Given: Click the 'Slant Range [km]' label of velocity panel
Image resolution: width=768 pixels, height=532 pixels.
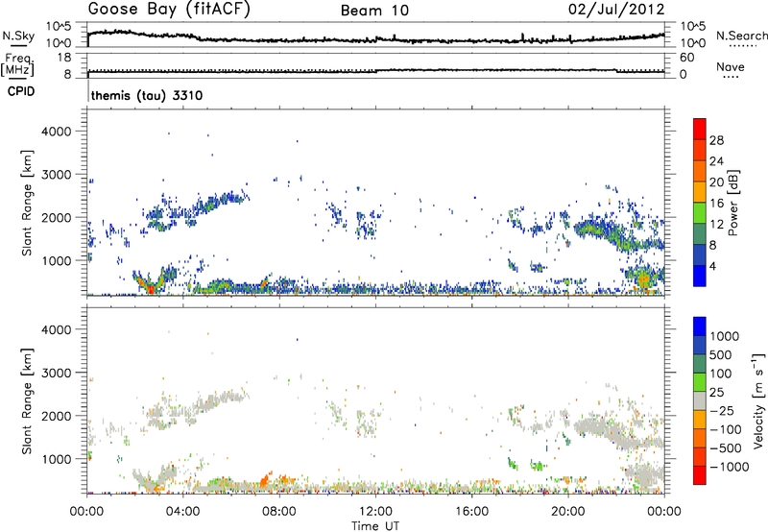Looking at the screenshot, I should coord(27,400).
